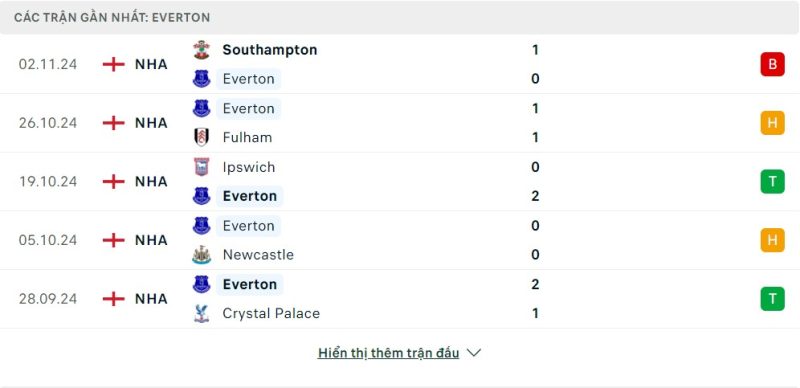Screen dimensions: 800x388
Task: Open the Fulham team name
Action: click(247, 137)
